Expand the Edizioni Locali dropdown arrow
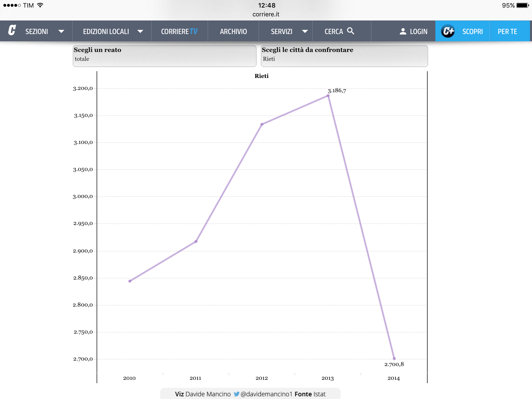 click(x=140, y=31)
